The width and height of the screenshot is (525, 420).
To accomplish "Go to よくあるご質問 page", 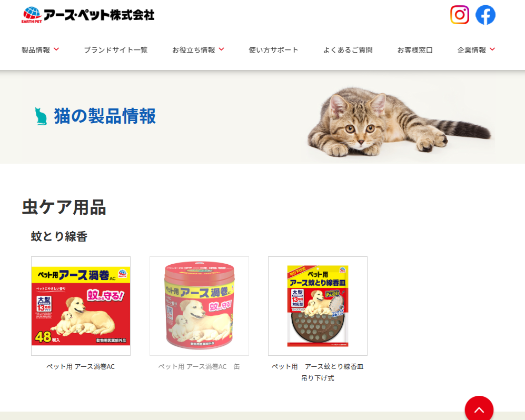I will point(348,50).
